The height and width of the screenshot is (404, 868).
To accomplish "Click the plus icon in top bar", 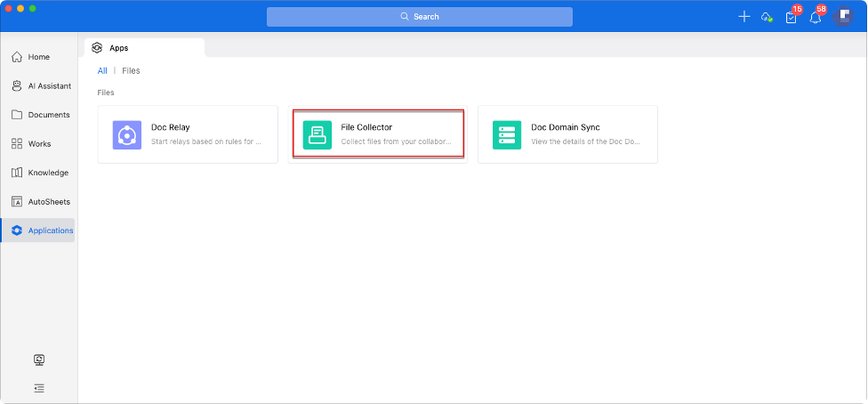I will [x=744, y=17].
